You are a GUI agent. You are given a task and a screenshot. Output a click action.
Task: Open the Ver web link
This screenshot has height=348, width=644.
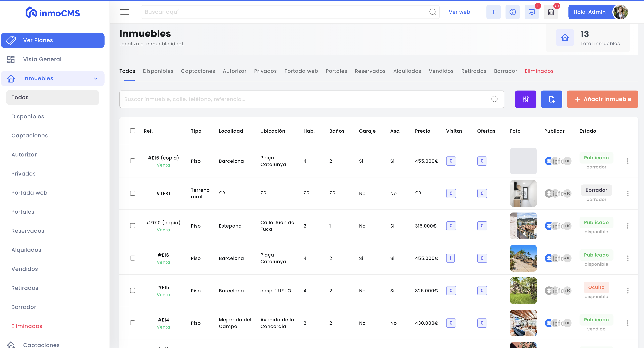coord(459,12)
